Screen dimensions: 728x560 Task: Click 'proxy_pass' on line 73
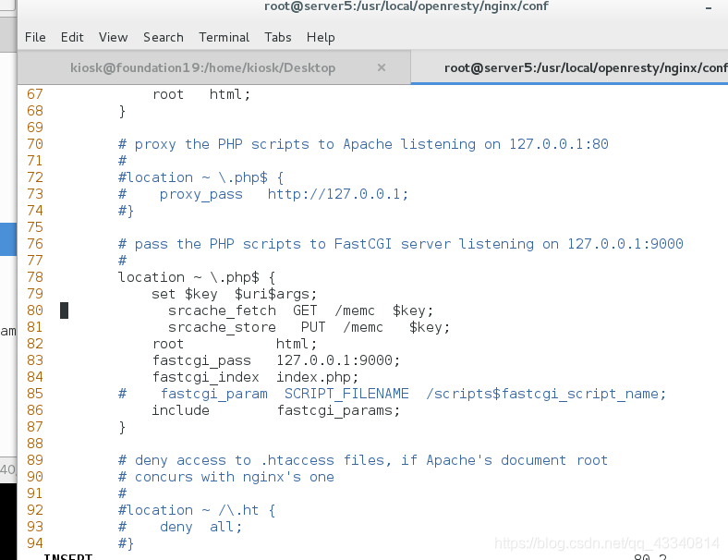(x=201, y=194)
